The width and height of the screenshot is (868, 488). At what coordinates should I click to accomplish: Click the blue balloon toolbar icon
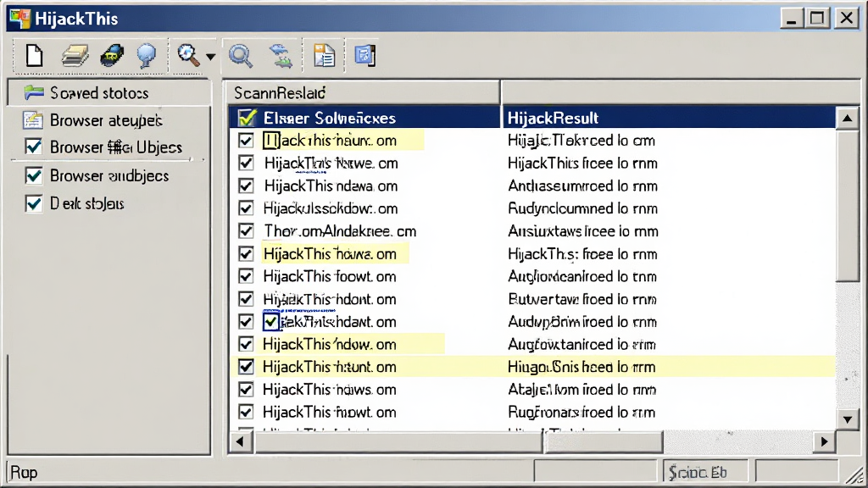[147, 56]
